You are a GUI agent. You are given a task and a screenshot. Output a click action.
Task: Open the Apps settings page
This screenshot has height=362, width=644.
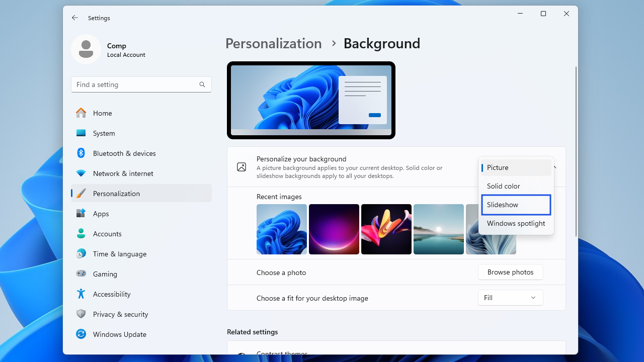tap(141, 214)
